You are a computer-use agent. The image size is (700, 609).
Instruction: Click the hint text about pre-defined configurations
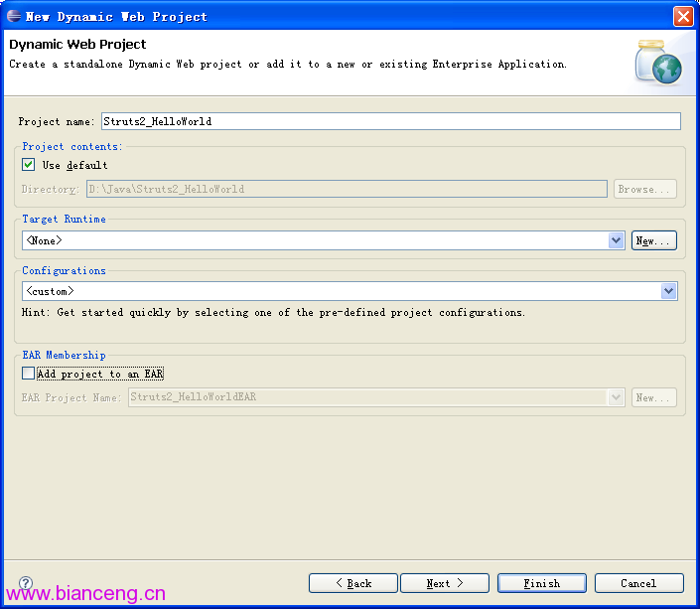(273, 312)
